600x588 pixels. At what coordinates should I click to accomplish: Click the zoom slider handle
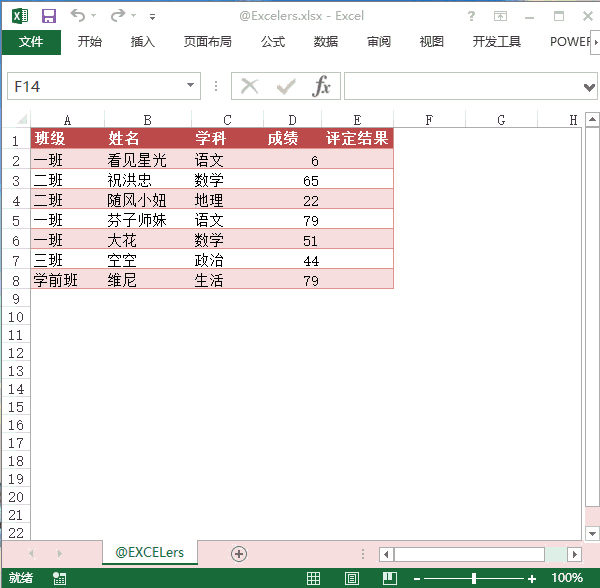474,578
